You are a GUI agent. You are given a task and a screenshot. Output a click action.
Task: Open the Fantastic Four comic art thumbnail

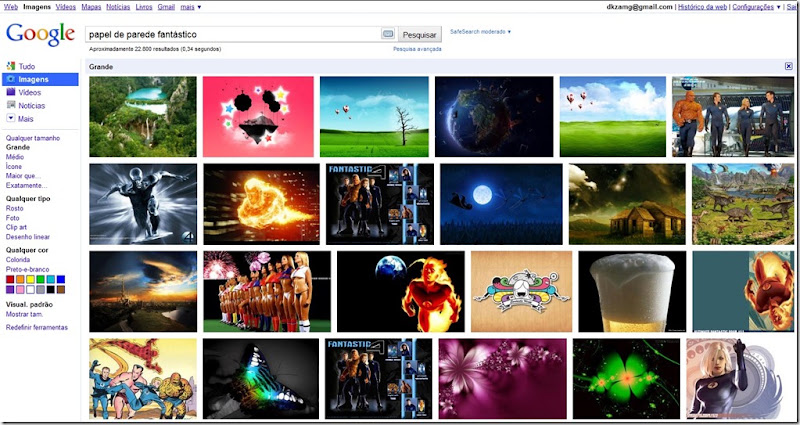pyautogui.click(x=143, y=379)
